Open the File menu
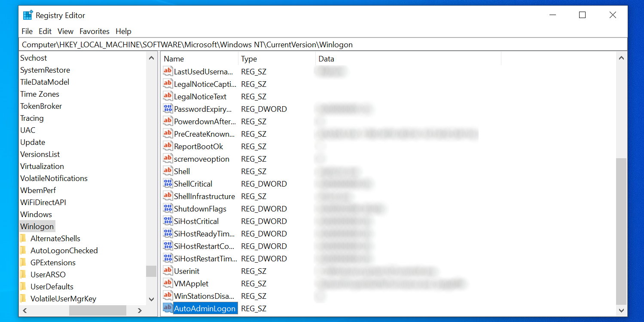 (x=27, y=31)
